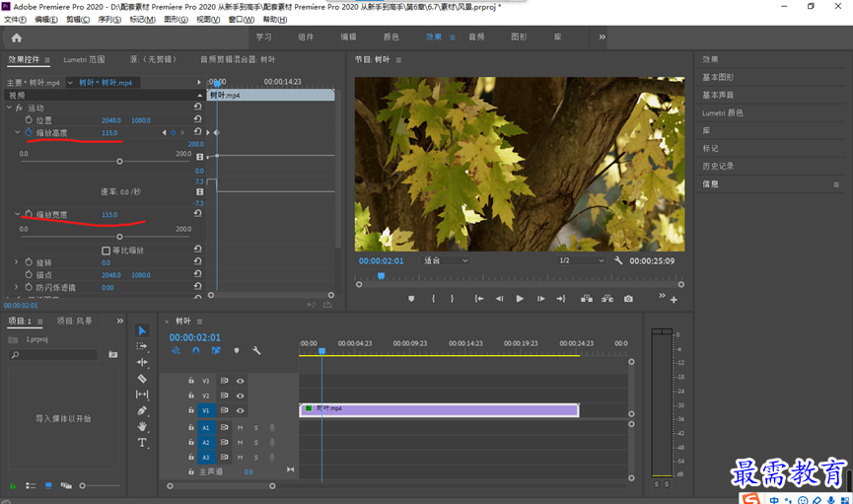Open the Lumetri 范围 tab
The image size is (853, 504).
tap(85, 59)
